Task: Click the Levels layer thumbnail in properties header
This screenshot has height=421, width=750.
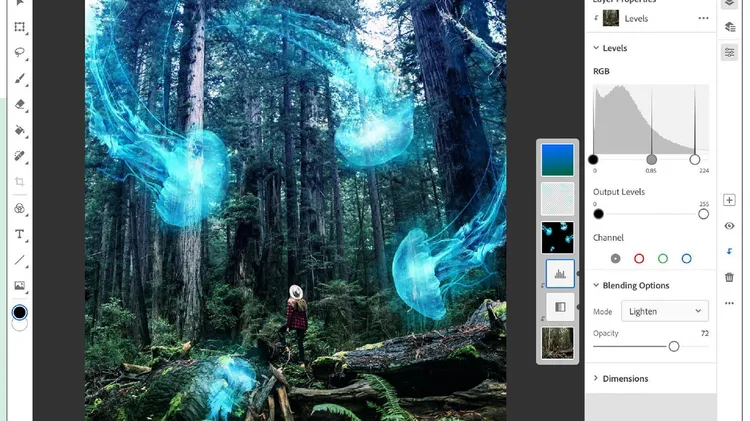Action: coord(611,18)
